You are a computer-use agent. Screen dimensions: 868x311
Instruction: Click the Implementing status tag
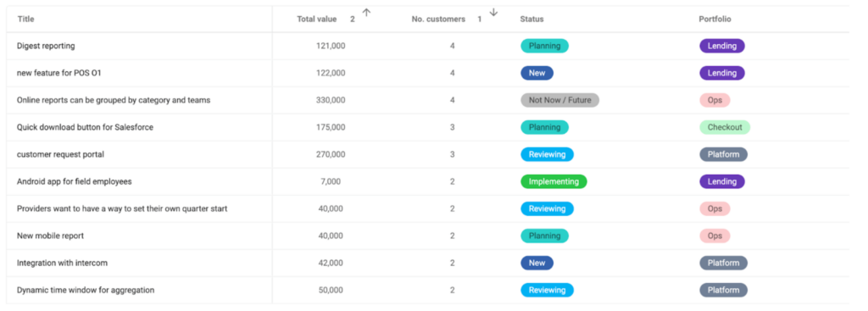554,181
